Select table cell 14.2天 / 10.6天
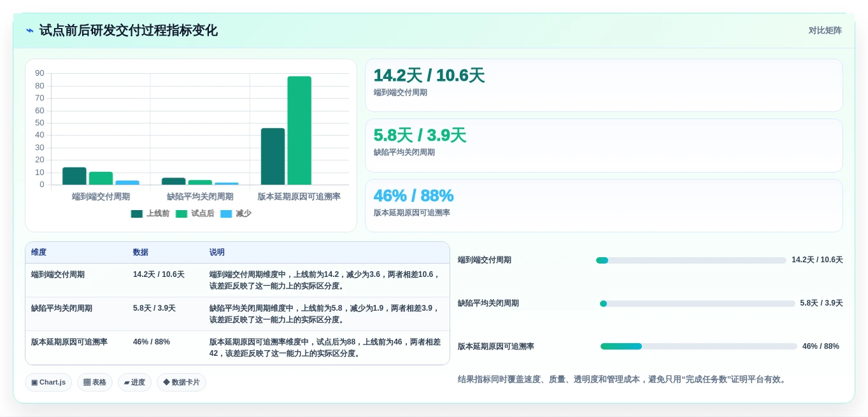This screenshot has height=417, width=868. tap(159, 274)
